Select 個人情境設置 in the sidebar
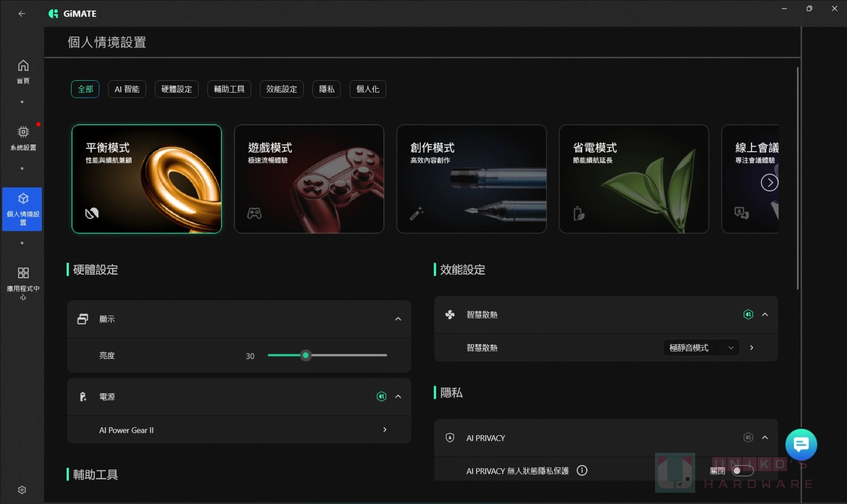 click(x=22, y=209)
